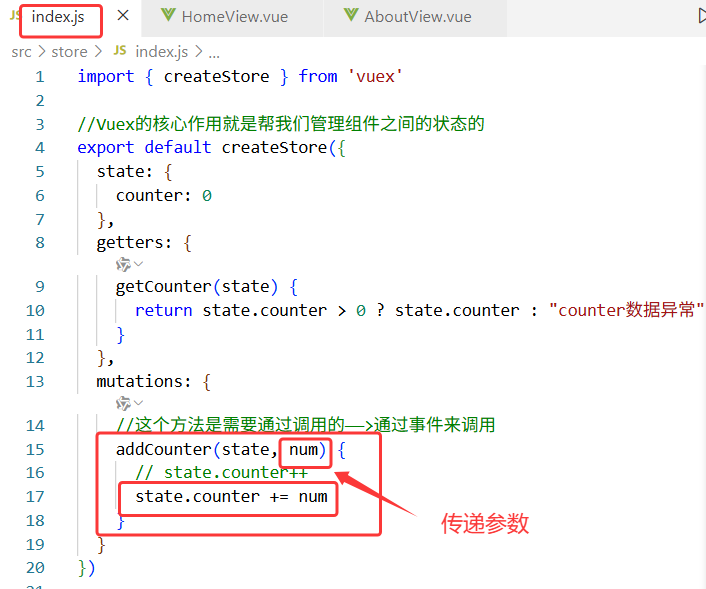The width and height of the screenshot is (706, 589).
Task: Click the 'vuex' string literal
Action: point(375,77)
